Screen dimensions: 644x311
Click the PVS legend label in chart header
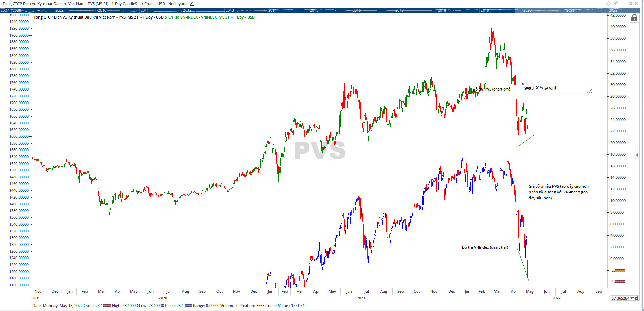pos(98,17)
